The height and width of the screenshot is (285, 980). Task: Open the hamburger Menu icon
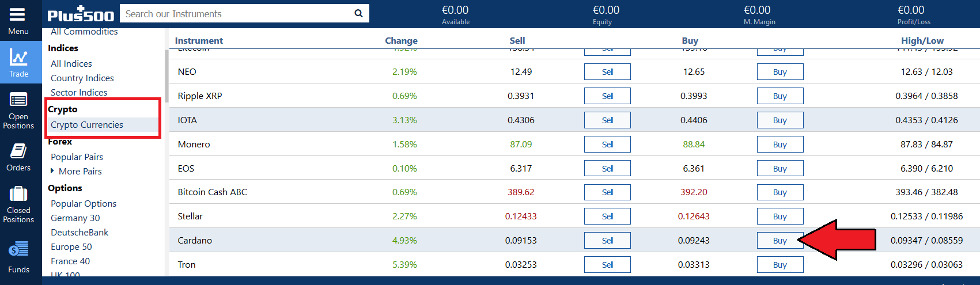click(x=18, y=14)
